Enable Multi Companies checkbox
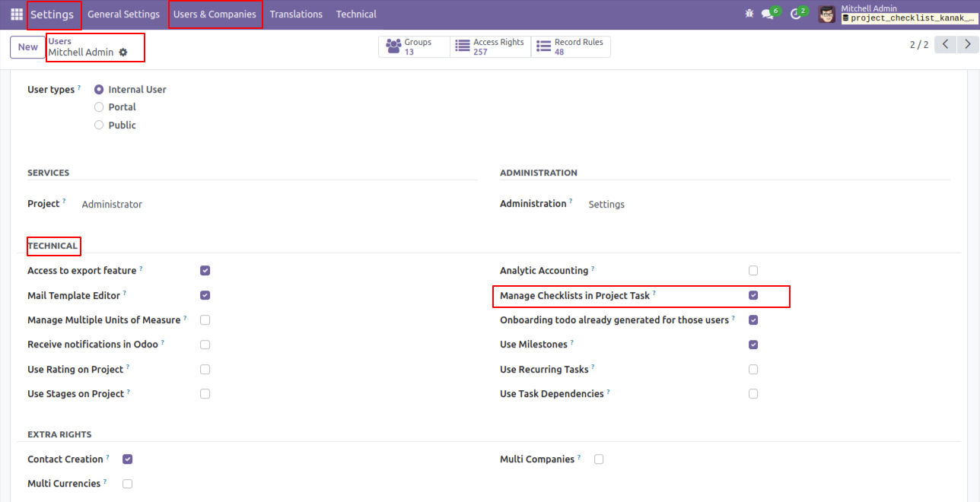This screenshot has height=502, width=980. 599,459
